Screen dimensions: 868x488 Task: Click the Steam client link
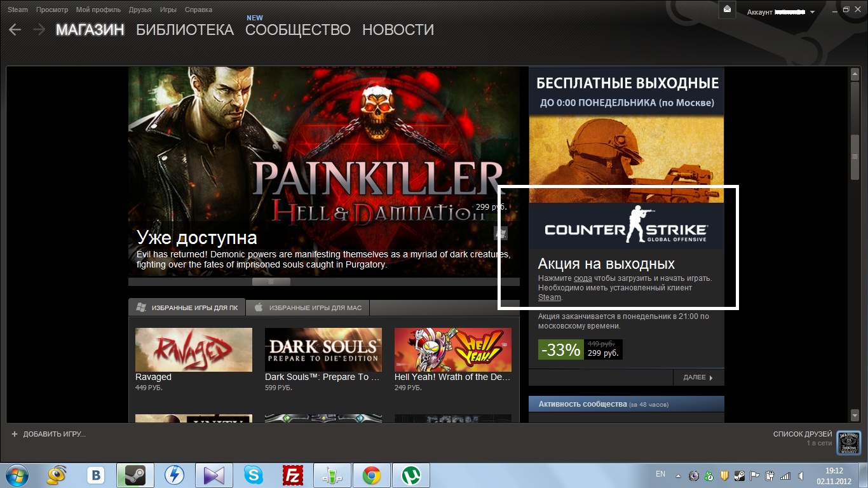(550, 297)
